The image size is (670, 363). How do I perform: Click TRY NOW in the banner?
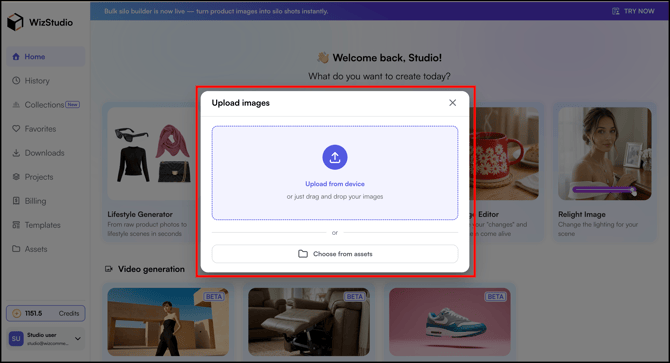(x=639, y=11)
